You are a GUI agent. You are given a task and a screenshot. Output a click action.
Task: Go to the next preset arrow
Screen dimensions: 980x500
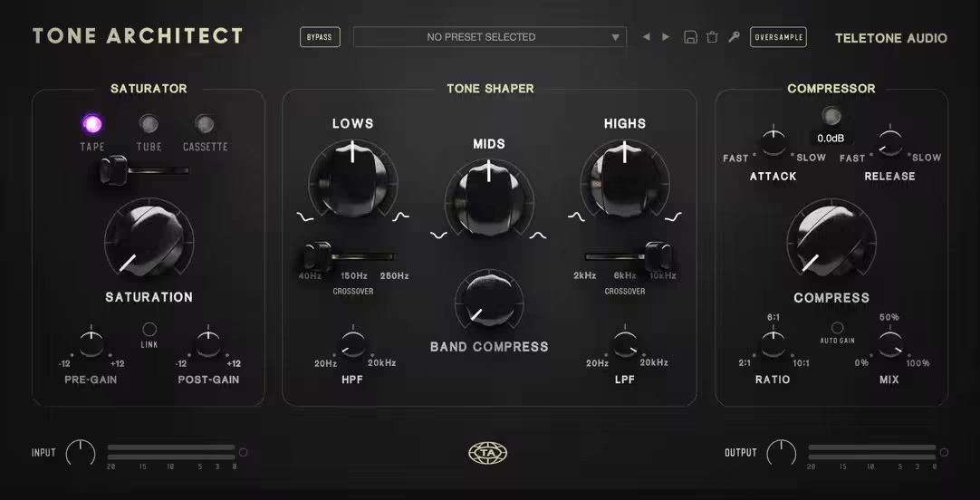pyautogui.click(x=666, y=37)
